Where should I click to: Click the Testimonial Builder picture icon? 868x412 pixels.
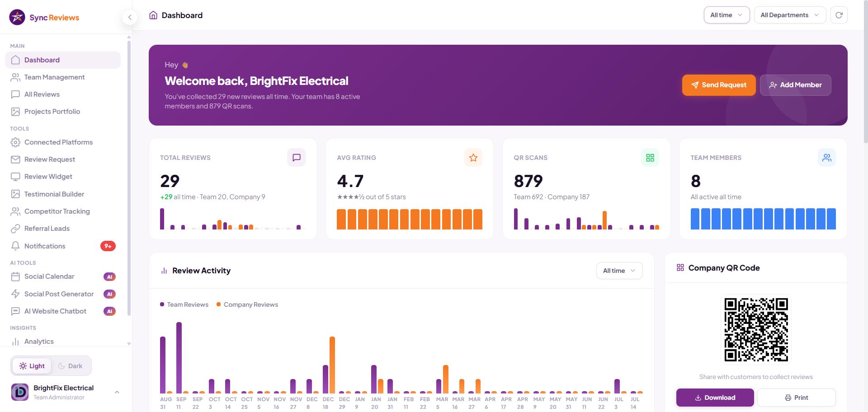click(15, 194)
